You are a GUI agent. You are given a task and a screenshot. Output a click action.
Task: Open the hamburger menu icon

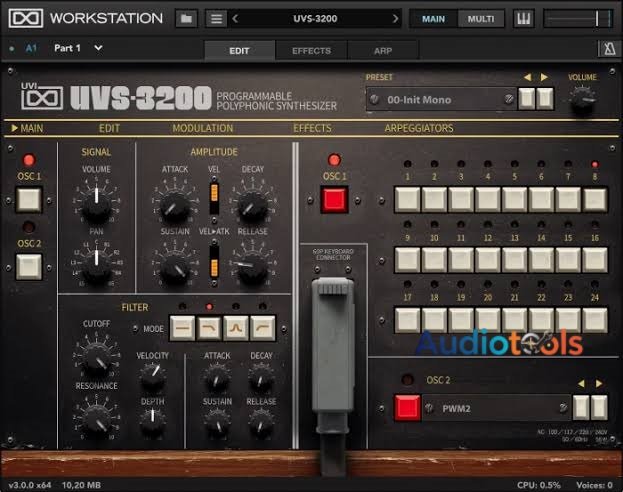(216, 18)
